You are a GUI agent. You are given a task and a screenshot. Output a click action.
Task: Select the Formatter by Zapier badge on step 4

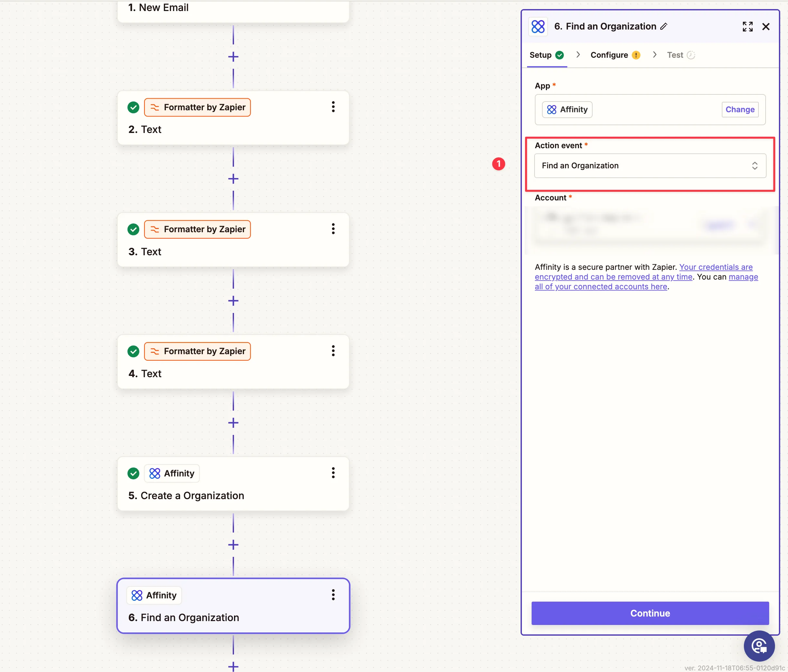(x=197, y=352)
